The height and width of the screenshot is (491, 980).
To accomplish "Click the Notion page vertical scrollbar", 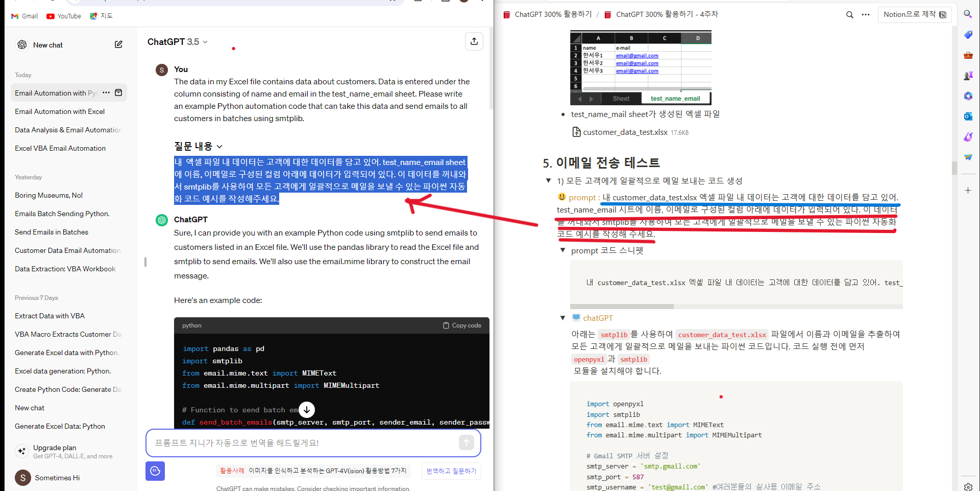I will pos(954,168).
